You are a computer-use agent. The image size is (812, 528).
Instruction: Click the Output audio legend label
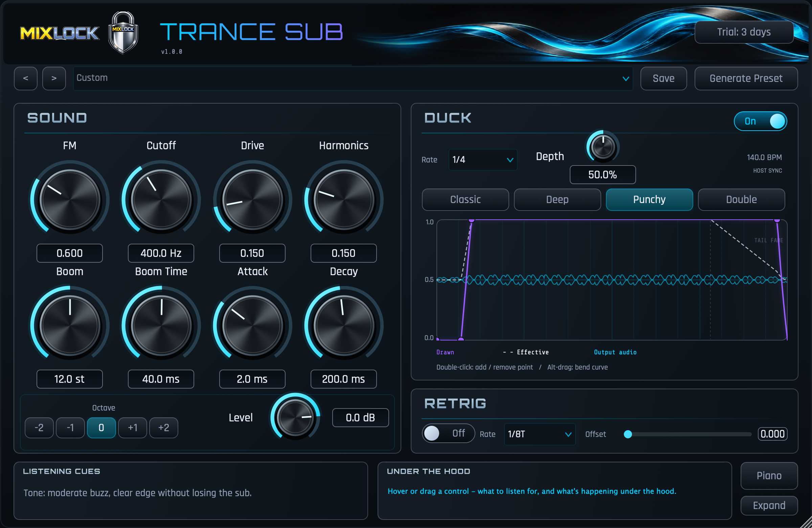615,352
